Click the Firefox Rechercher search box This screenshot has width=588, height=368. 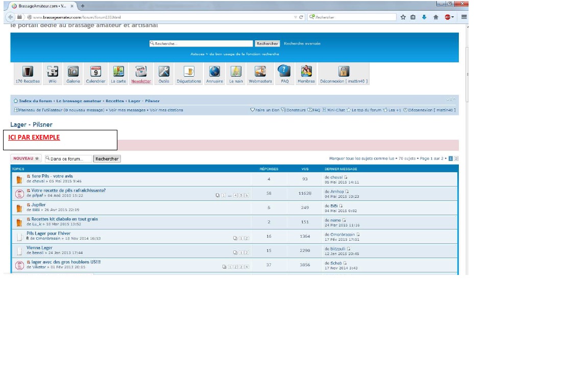352,17
